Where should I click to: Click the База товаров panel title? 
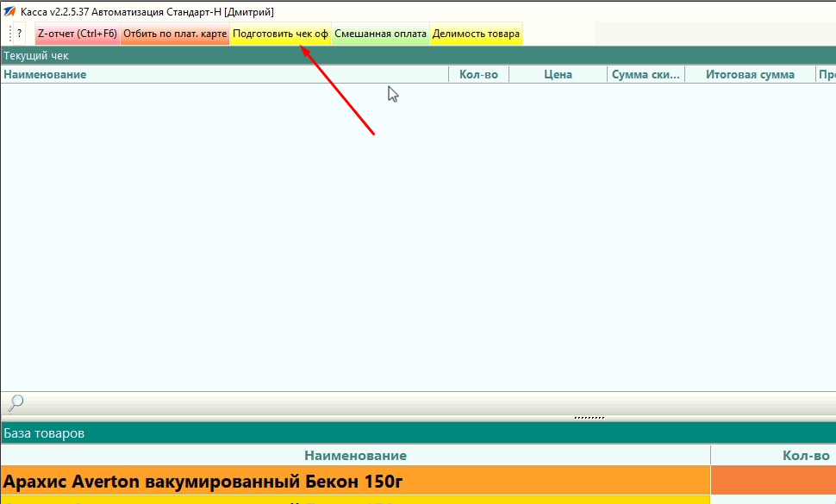coord(44,433)
